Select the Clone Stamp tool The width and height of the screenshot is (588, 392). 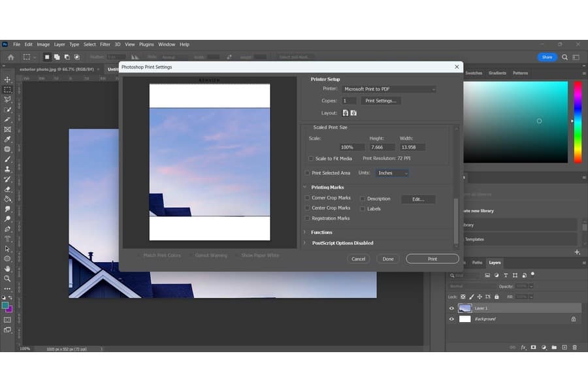click(x=7, y=169)
